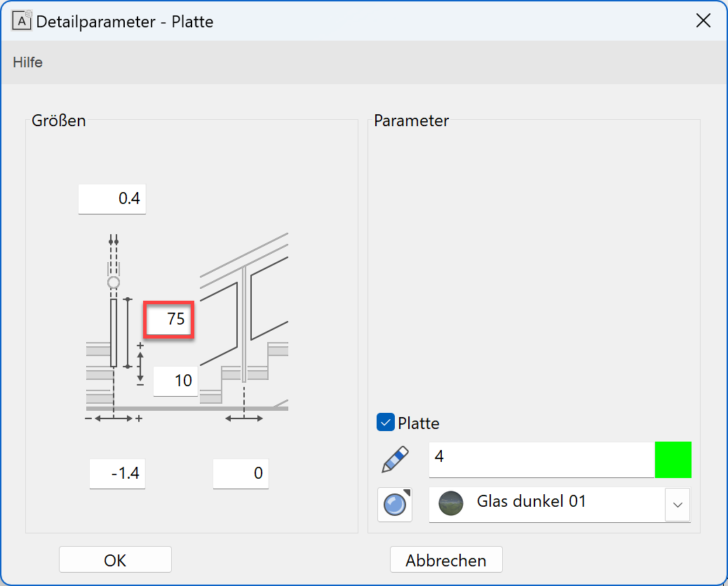This screenshot has width=728, height=586.
Task: Click the Allplan app icon in title bar
Action: tap(22, 21)
